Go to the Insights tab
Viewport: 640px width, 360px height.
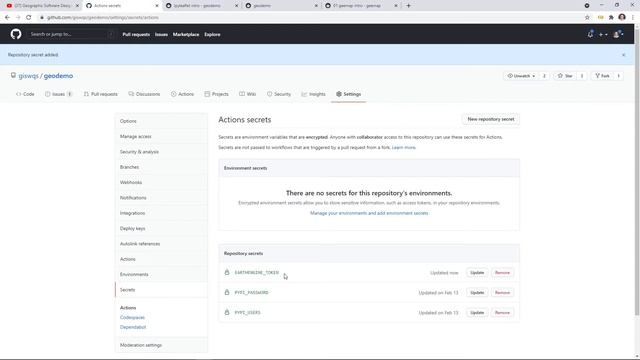pyautogui.click(x=313, y=94)
